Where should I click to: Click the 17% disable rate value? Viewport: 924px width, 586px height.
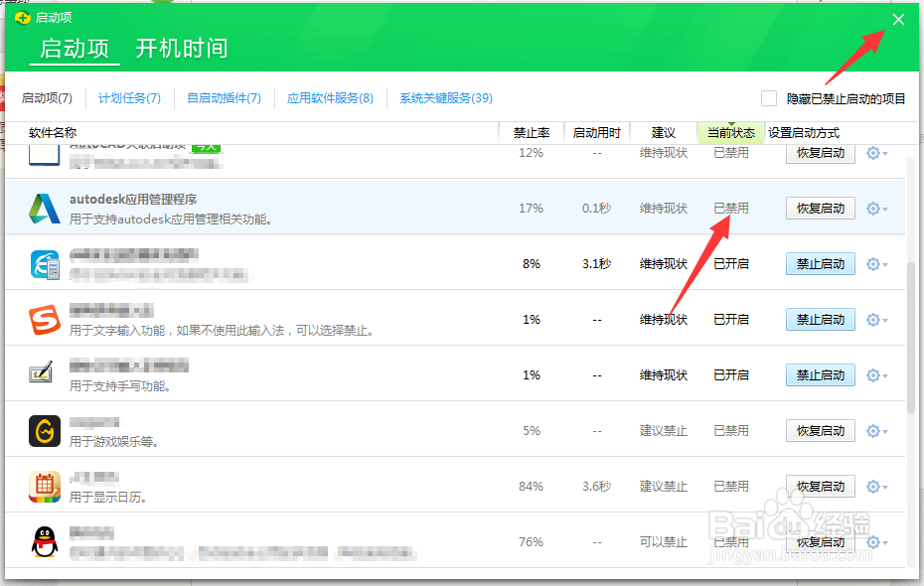click(531, 209)
